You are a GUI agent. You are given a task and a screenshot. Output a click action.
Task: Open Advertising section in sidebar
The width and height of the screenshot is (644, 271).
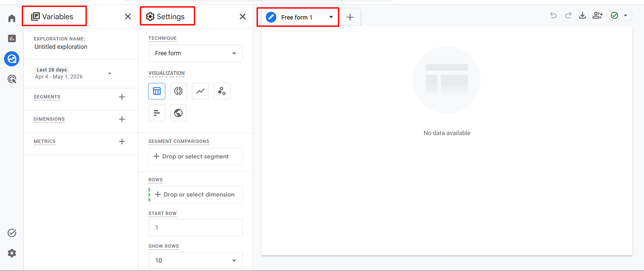(x=12, y=79)
